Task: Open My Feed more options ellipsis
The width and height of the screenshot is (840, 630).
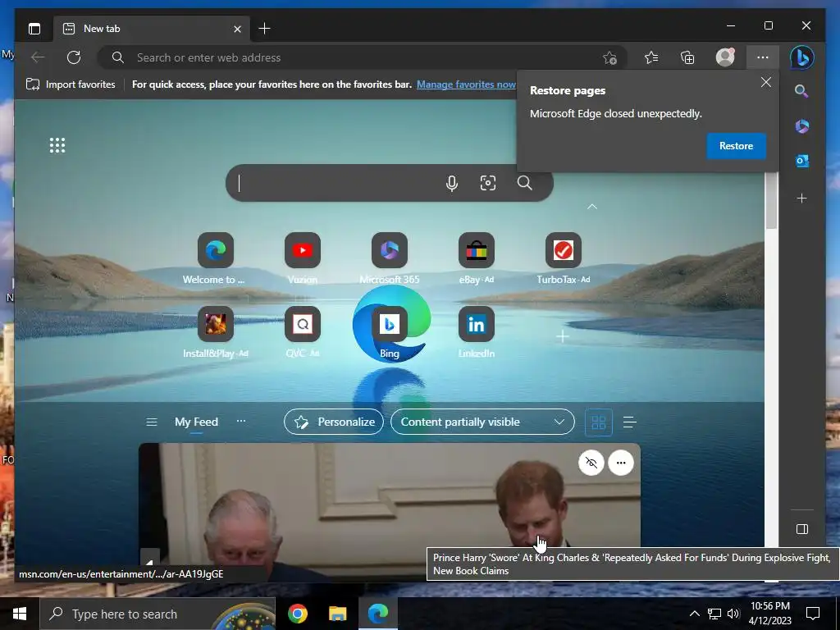Action: [x=241, y=421]
